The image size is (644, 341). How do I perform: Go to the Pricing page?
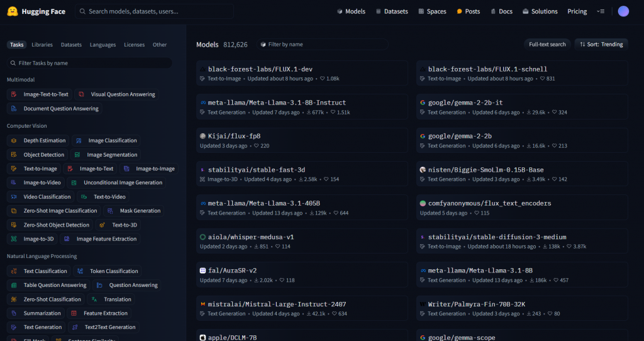tap(577, 11)
